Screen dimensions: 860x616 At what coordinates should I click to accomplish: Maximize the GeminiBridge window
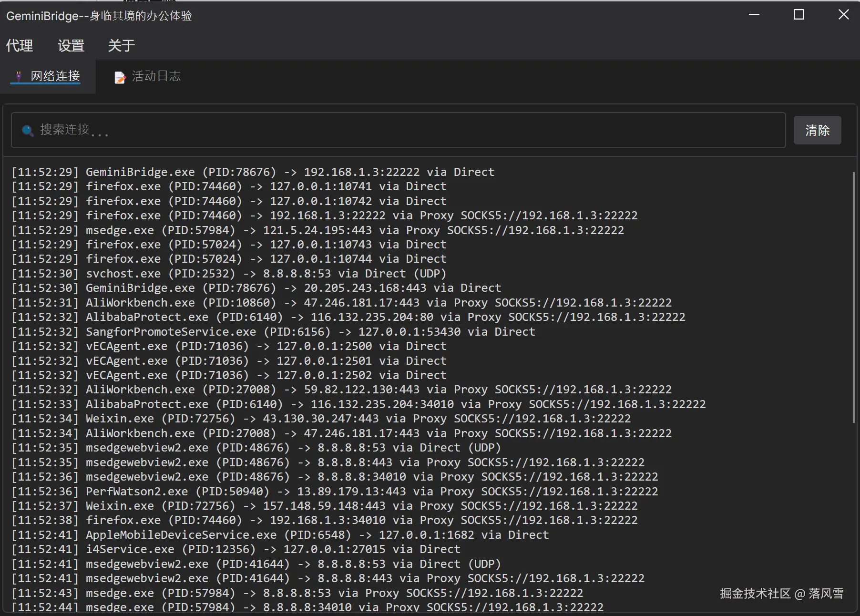[x=799, y=15]
